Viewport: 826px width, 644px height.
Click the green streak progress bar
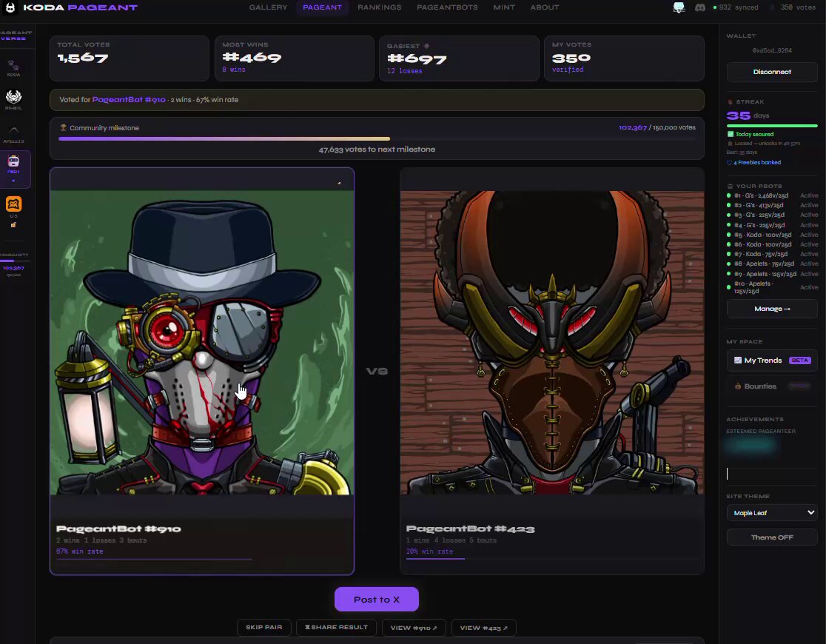click(x=772, y=126)
